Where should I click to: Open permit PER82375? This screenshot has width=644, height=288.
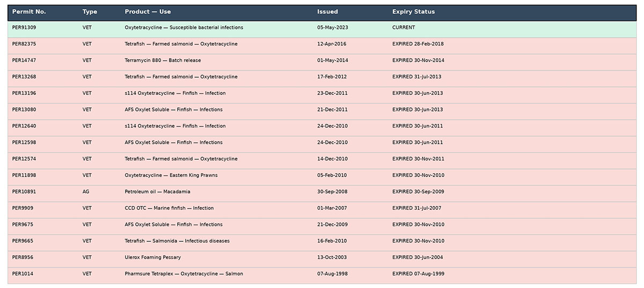point(24,44)
